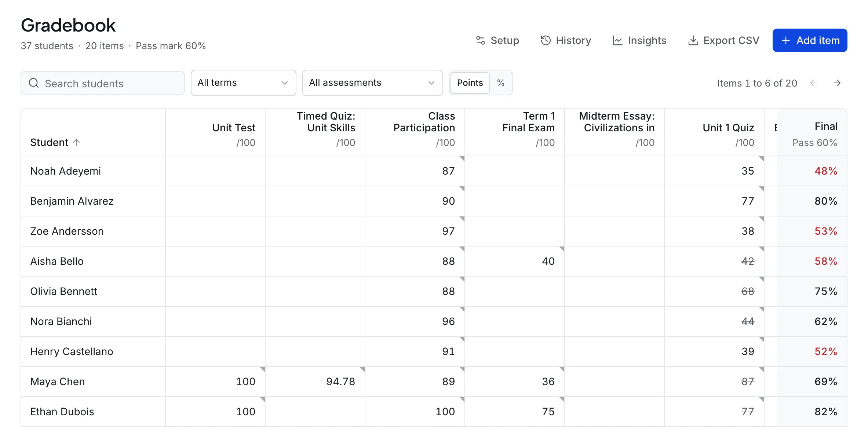Click the Add item button
Image resolution: width=868 pixels, height=427 pixels.
point(810,40)
